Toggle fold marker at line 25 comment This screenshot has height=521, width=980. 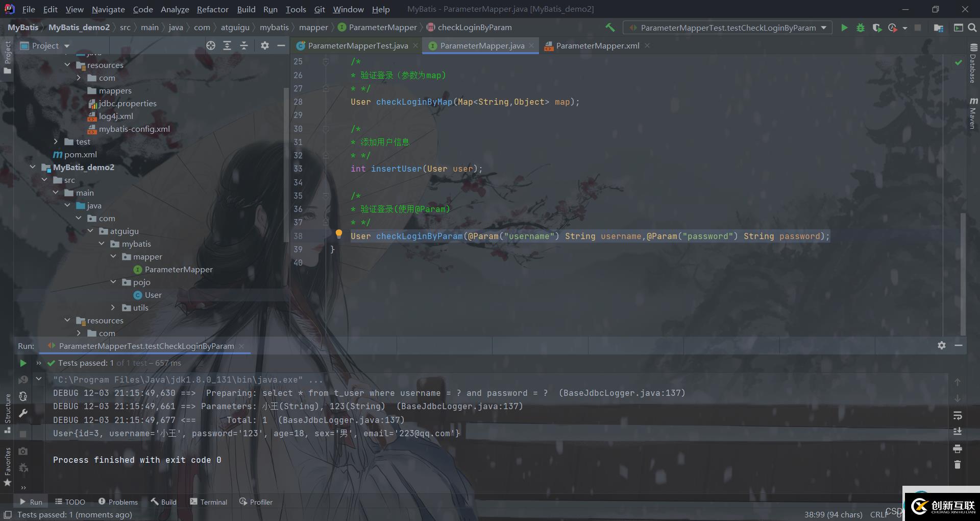[325, 62]
